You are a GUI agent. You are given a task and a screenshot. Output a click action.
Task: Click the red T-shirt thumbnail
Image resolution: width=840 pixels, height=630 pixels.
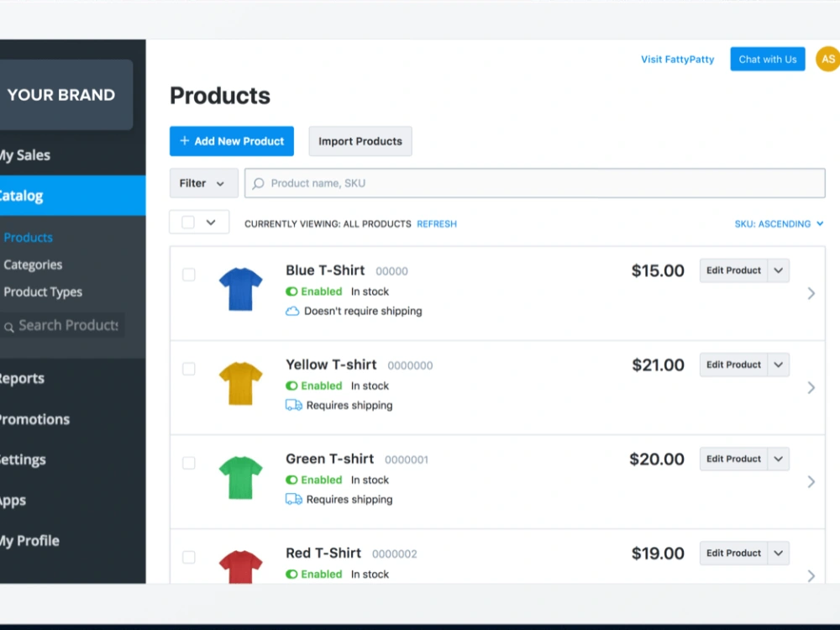(x=240, y=567)
